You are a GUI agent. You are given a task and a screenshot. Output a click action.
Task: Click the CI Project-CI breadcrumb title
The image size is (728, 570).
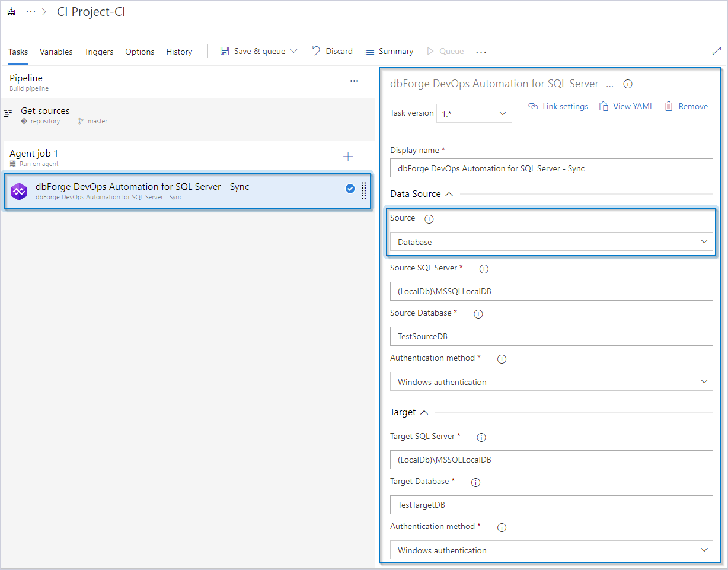[91, 12]
